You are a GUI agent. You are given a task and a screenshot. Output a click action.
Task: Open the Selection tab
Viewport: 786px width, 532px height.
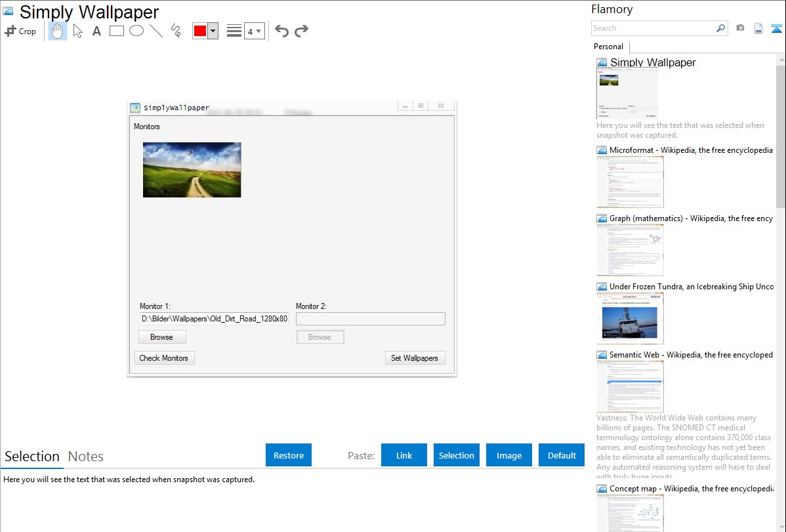pos(32,457)
